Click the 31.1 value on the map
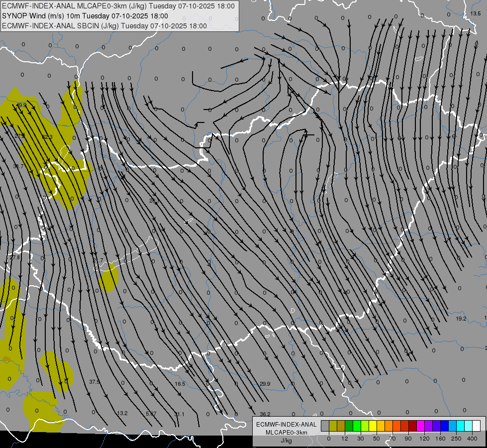Viewport: 487px width, 448px height. (x=179, y=414)
